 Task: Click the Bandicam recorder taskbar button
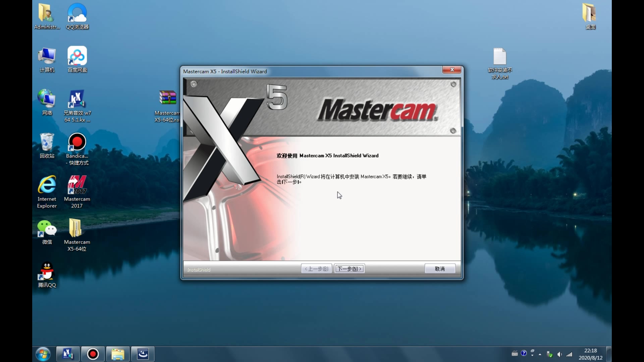pyautogui.click(x=93, y=354)
